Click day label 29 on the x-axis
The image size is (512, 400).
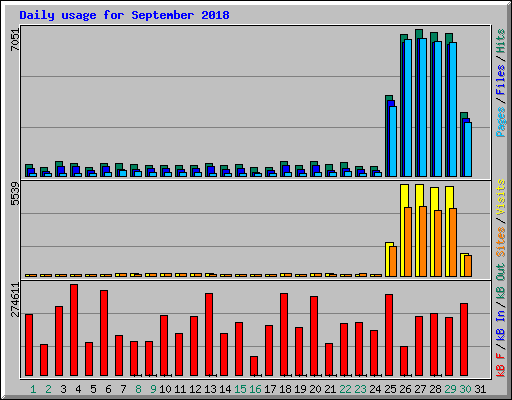pos(450,389)
